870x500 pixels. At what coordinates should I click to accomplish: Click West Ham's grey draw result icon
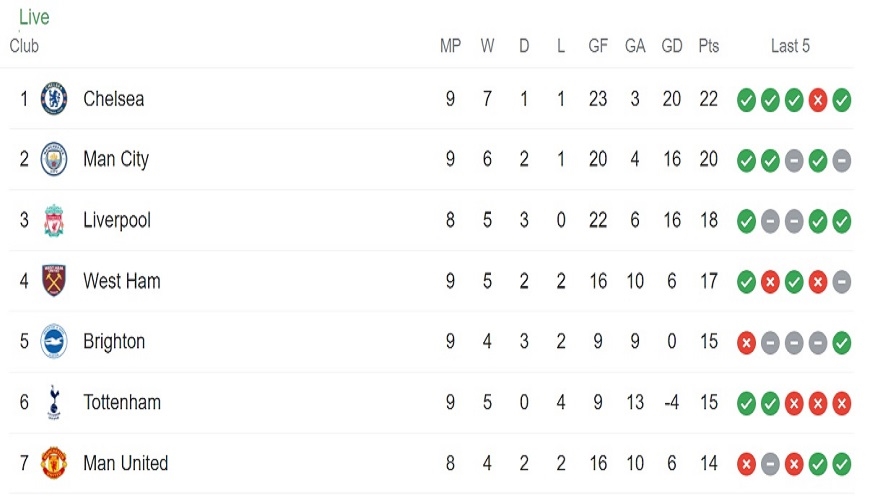(x=841, y=282)
